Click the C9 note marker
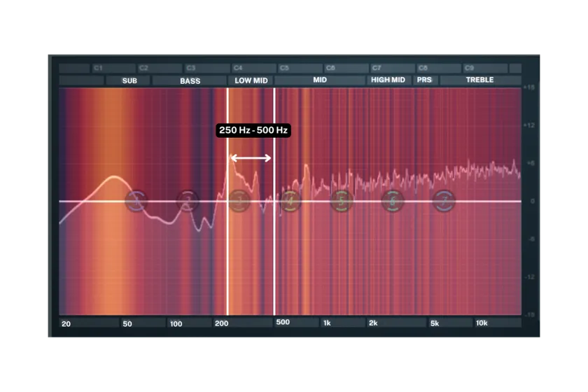This screenshot has height=392, width=588. click(469, 68)
